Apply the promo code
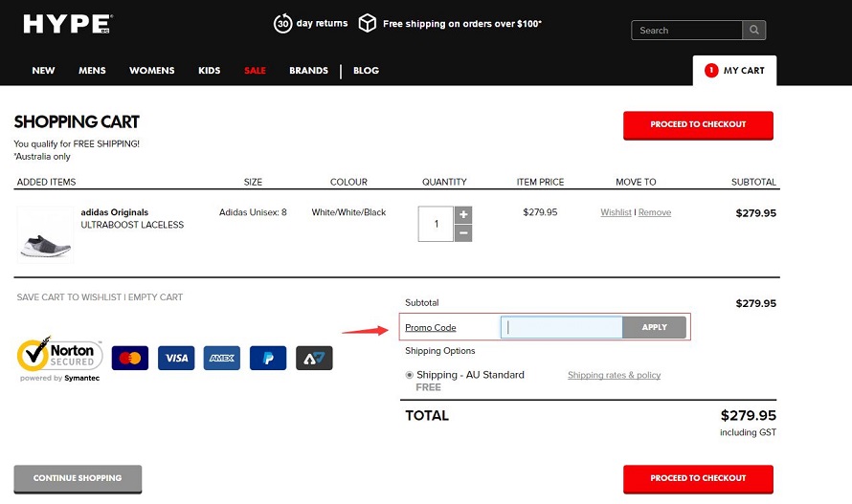Viewport: 852px width, 504px height. [x=654, y=327]
